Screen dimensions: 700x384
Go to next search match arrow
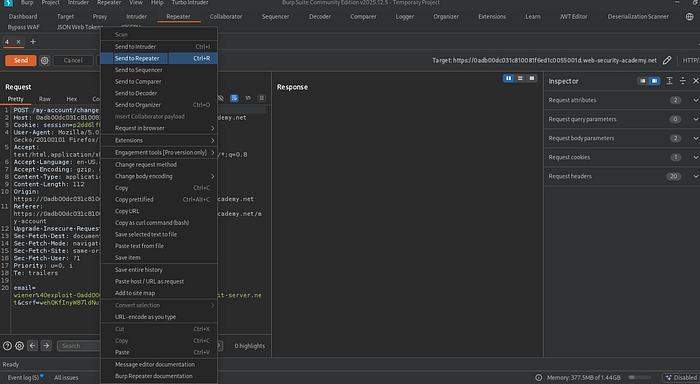coord(46,346)
